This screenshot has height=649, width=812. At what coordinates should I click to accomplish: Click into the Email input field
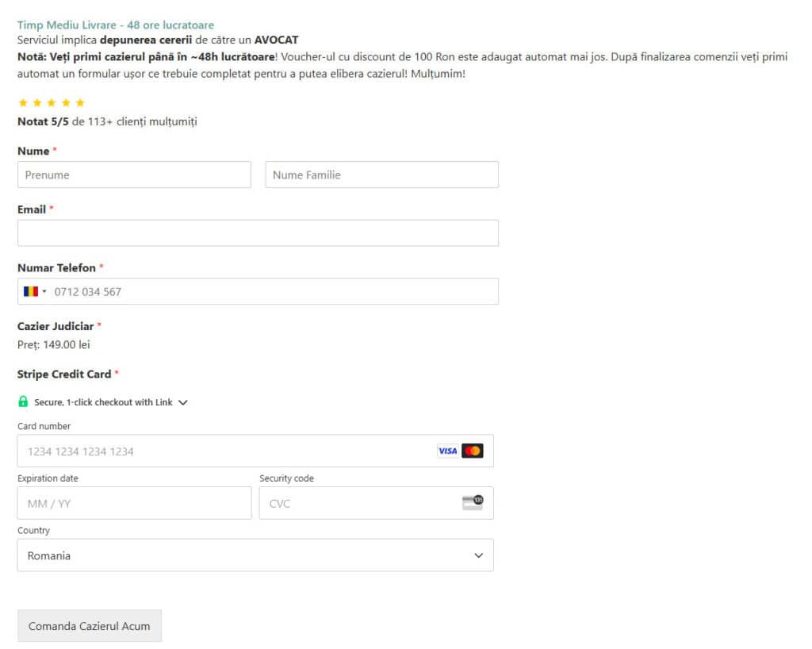(258, 233)
